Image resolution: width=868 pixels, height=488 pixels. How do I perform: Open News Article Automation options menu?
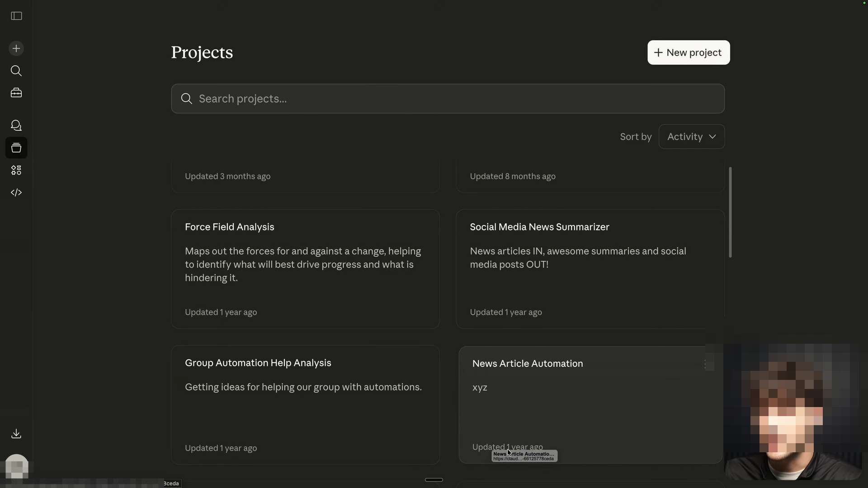click(705, 364)
